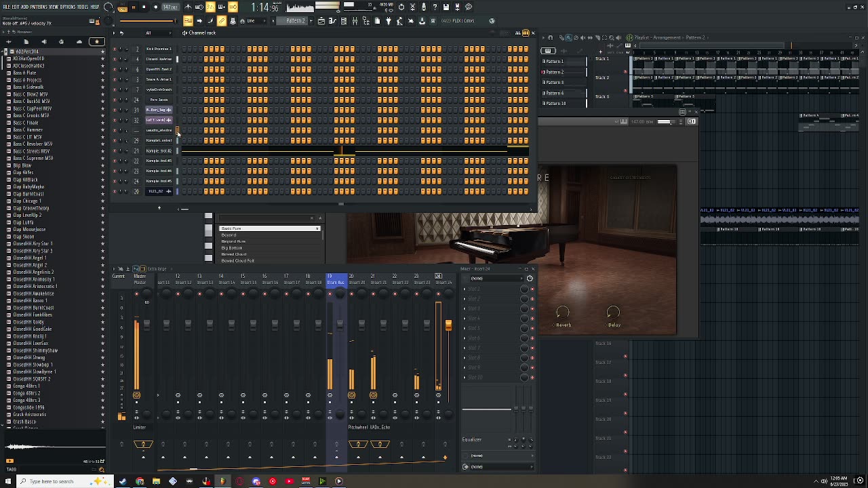Image resolution: width=868 pixels, height=488 pixels.
Task: Open the Channel rack view toolbar icon
Action: [x=344, y=20]
